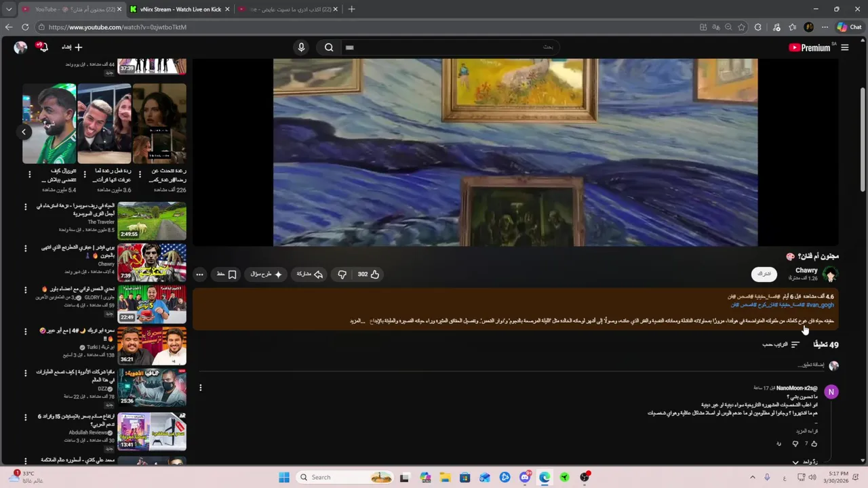Click the YouTube search magnifier button
868x488 pixels.
(329, 47)
